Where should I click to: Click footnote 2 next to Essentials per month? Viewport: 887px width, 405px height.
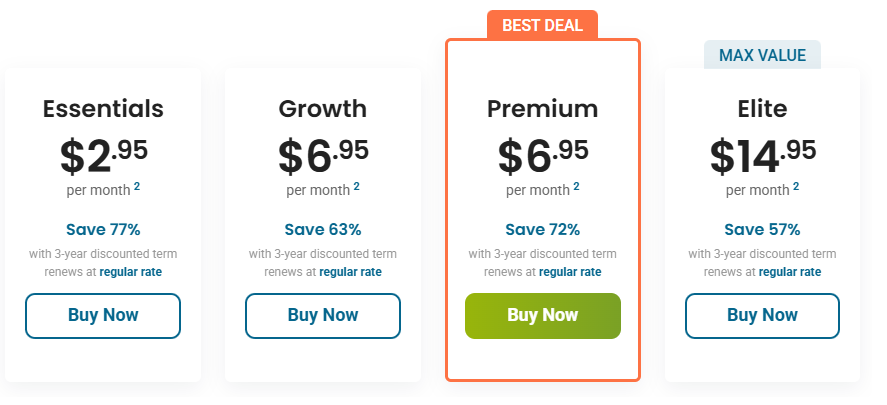pos(137,187)
